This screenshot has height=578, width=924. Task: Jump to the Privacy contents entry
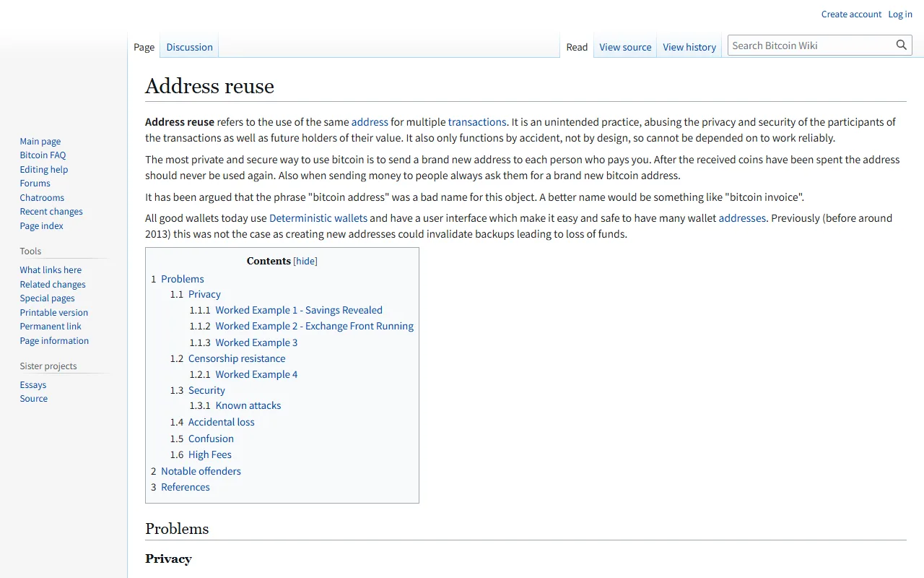coord(204,294)
